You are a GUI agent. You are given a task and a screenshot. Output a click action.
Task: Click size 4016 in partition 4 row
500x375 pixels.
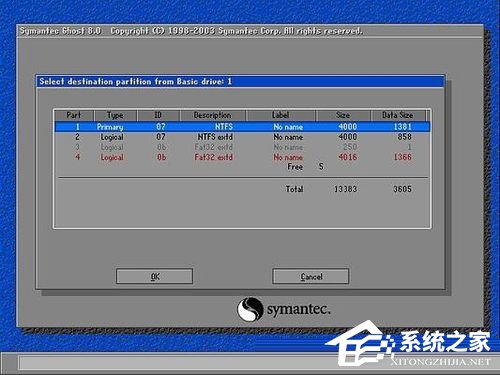coord(348,157)
